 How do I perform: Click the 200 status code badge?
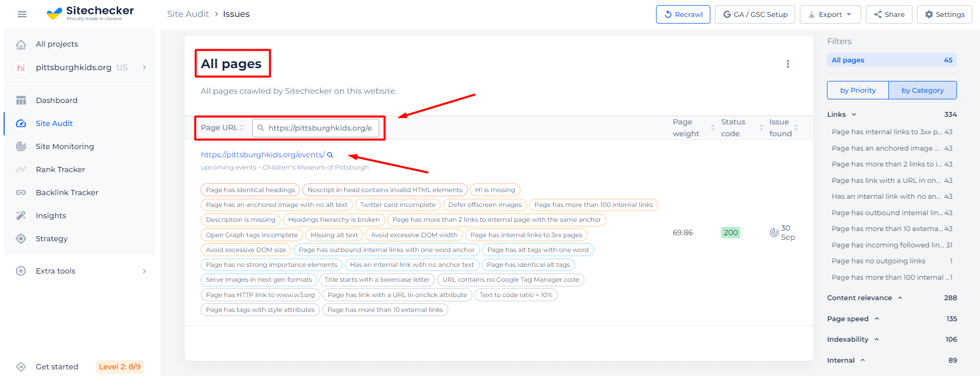(731, 233)
